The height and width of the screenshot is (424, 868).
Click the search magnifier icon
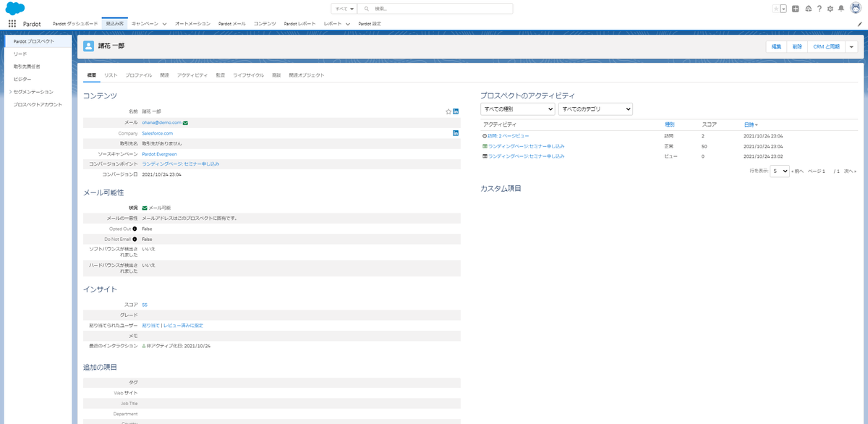367,9
